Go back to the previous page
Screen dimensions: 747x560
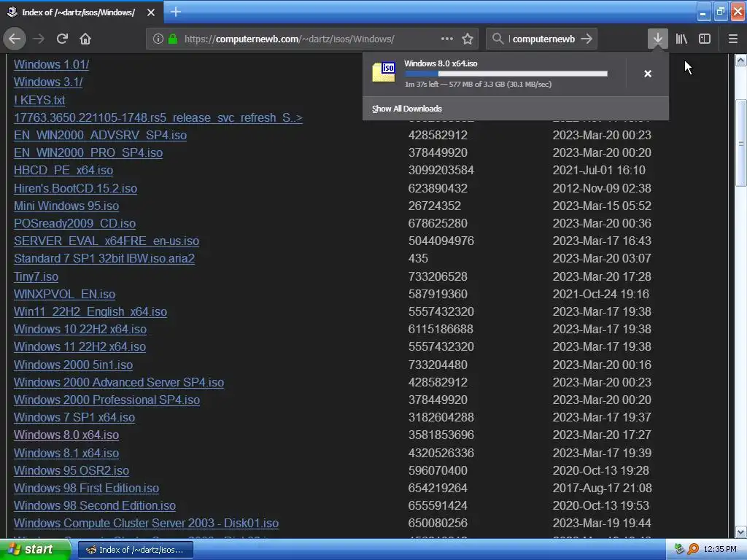tap(15, 39)
